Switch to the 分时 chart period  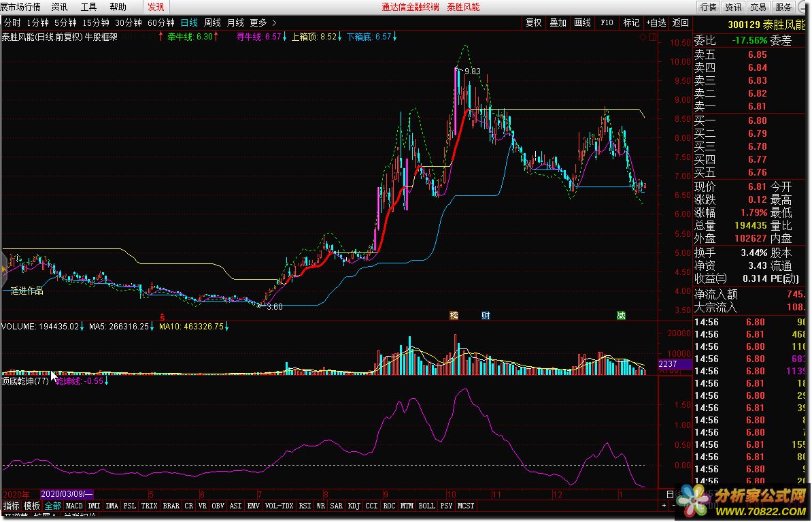12,23
